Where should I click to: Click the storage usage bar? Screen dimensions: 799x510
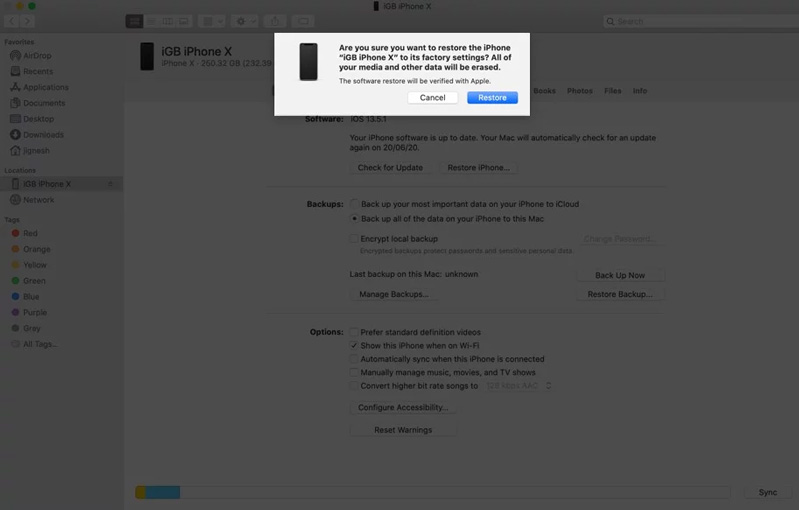click(433, 492)
